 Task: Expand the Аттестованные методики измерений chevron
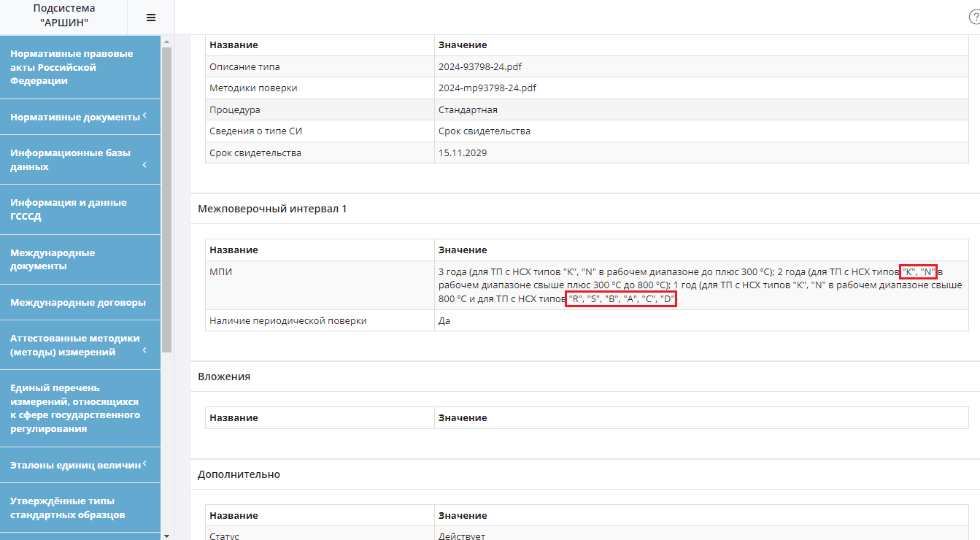tap(144, 350)
